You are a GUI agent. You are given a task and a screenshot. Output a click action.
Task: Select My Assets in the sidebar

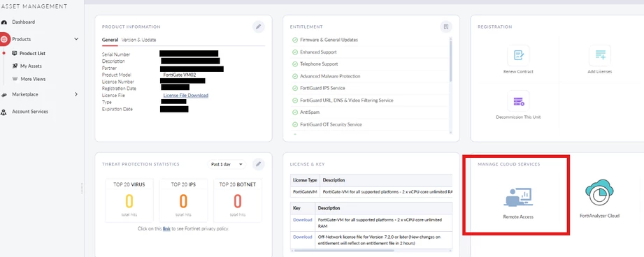click(31, 66)
